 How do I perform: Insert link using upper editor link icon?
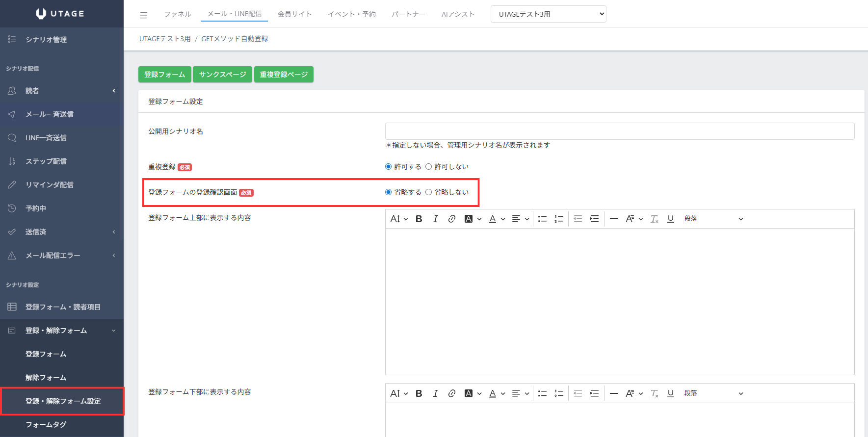[x=451, y=219]
